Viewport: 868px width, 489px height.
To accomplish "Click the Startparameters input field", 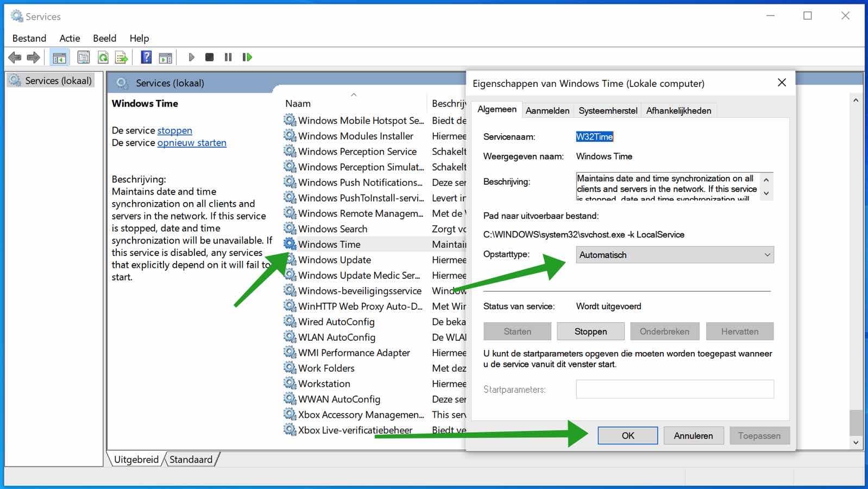I will click(675, 389).
